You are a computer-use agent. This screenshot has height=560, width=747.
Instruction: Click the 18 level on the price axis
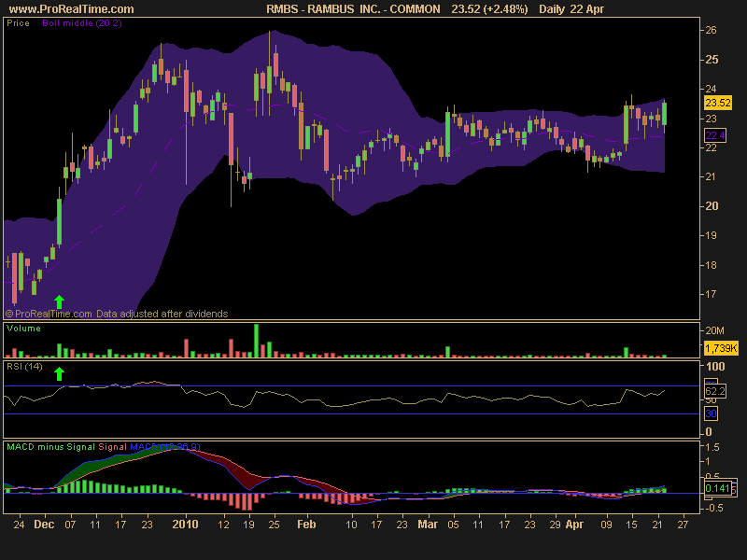point(711,265)
